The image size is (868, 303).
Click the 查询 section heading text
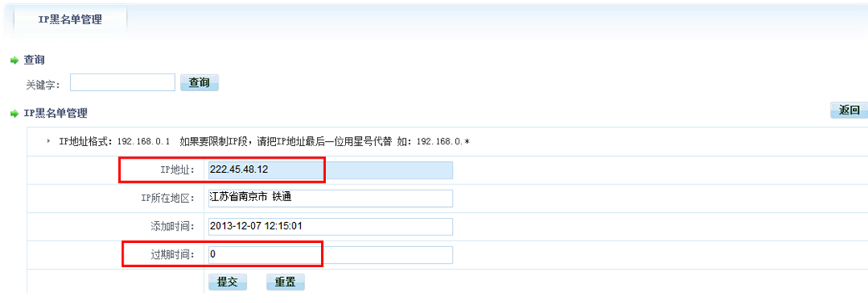tap(34, 60)
